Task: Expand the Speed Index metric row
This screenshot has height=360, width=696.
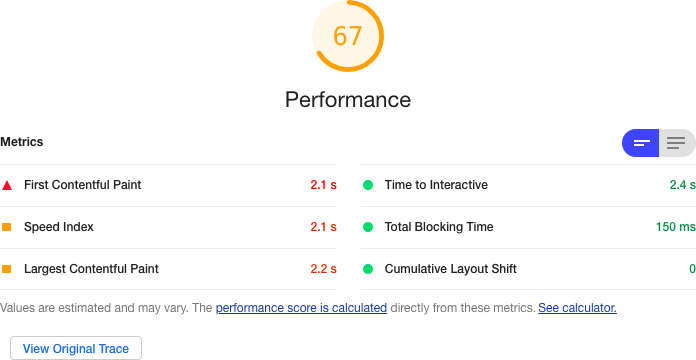Action: (x=168, y=227)
